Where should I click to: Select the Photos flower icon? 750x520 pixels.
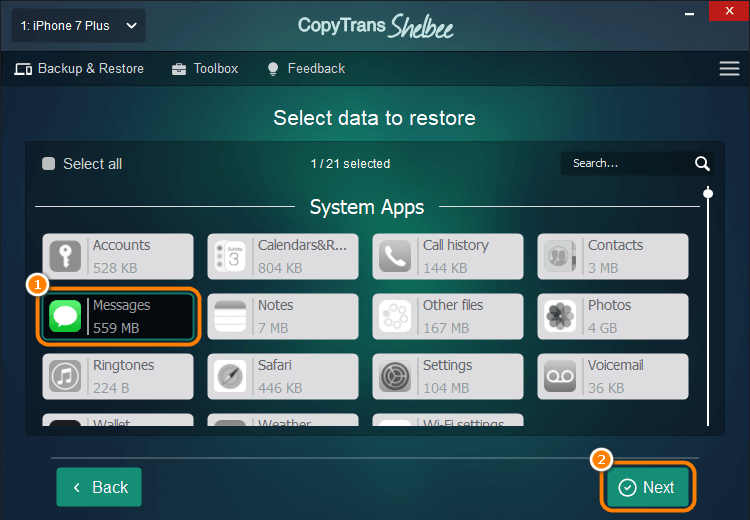(560, 316)
